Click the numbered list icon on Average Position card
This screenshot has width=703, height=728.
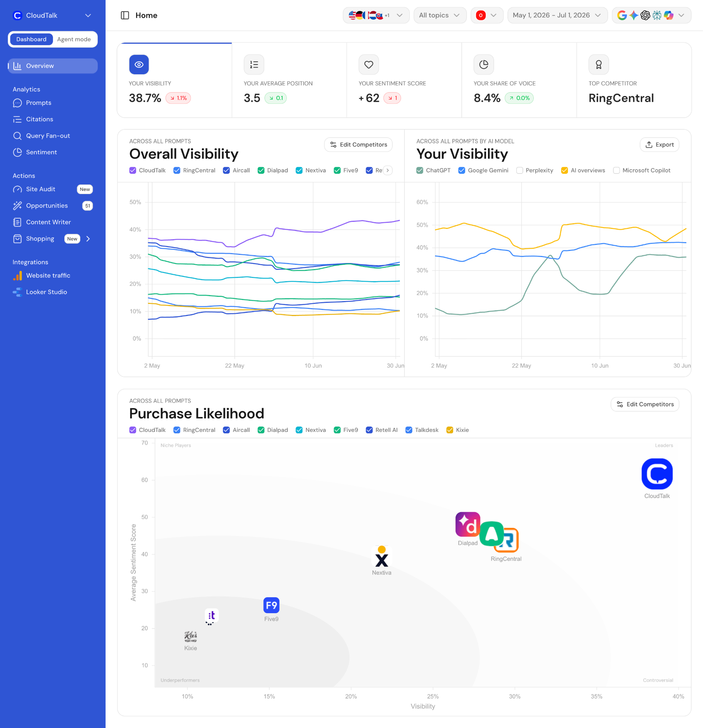point(254,64)
